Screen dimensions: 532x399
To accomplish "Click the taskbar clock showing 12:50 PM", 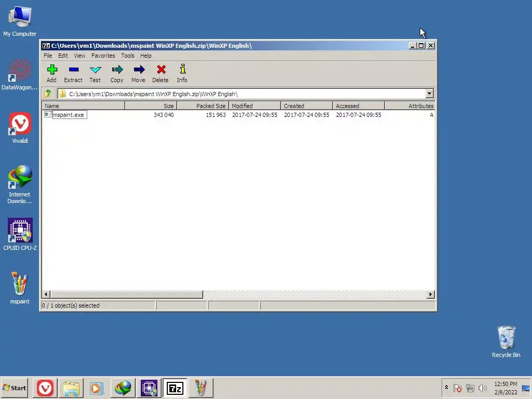I will pos(506,388).
